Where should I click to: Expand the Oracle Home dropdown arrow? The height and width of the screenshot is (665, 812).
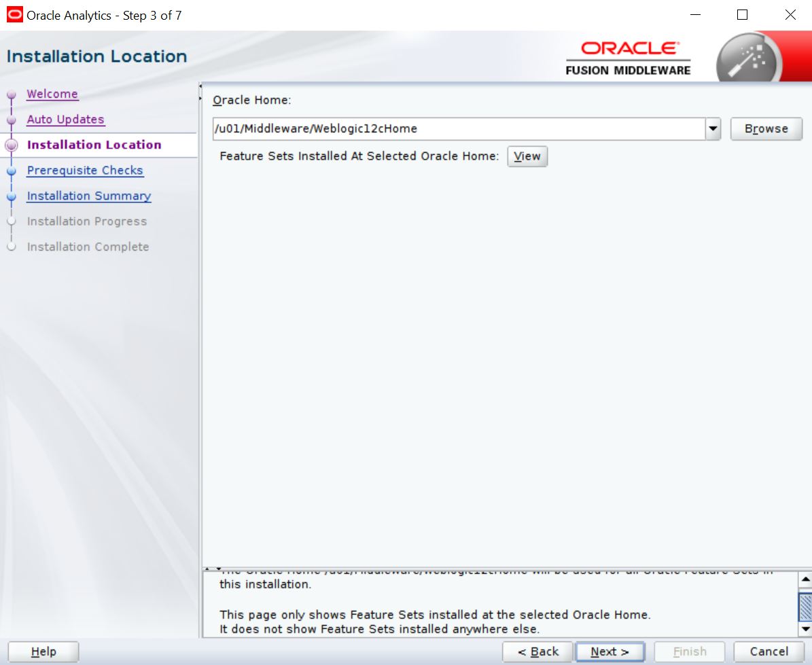713,129
